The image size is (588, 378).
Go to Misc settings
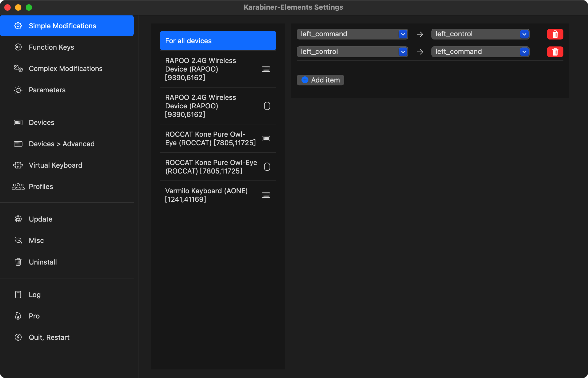click(x=67, y=241)
